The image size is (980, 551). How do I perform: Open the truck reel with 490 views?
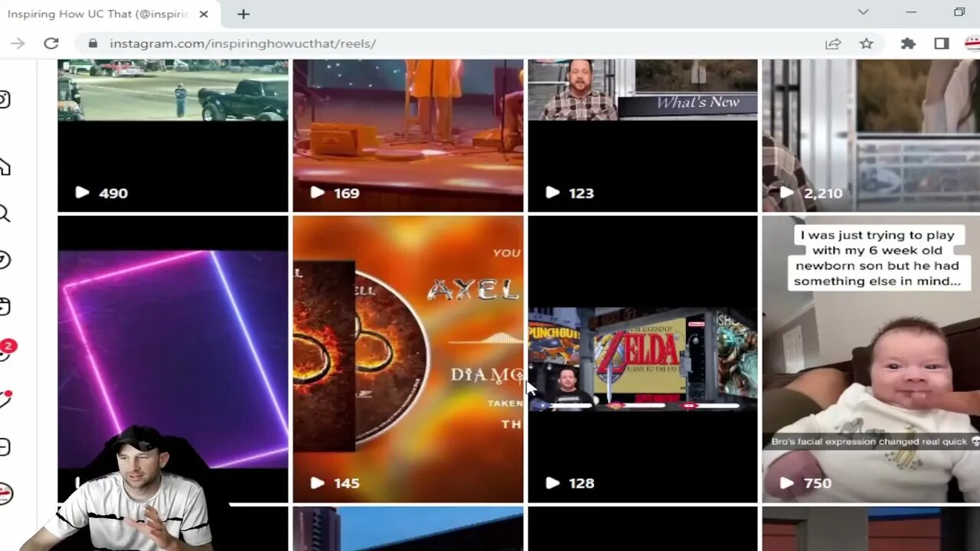(173, 135)
